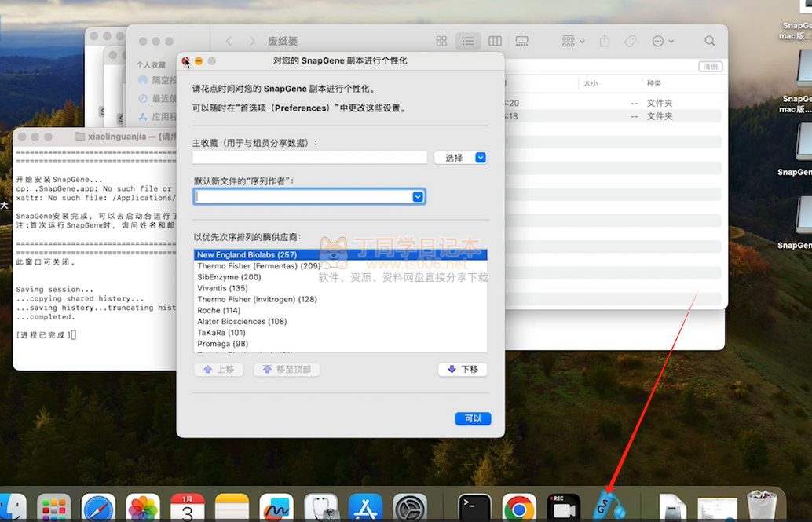Click the 清倒 empty trash button

click(710, 67)
